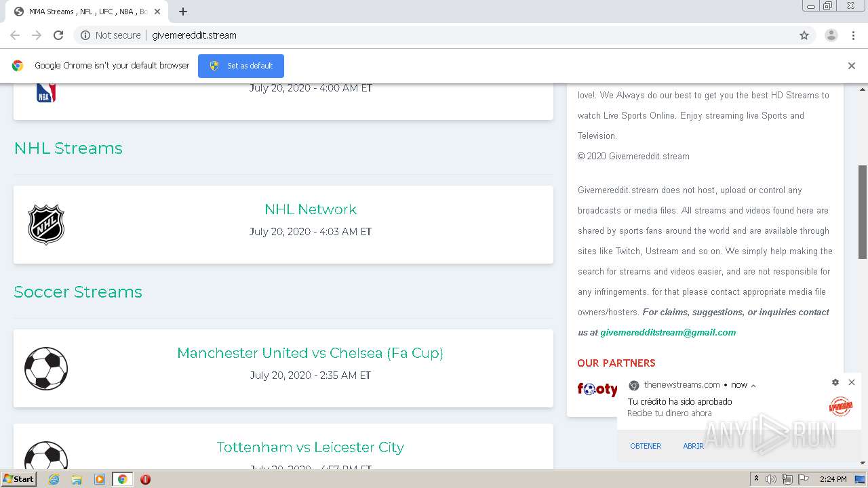Click the NBA logo icon
This screenshot has height=488, width=868.
pos(45,92)
